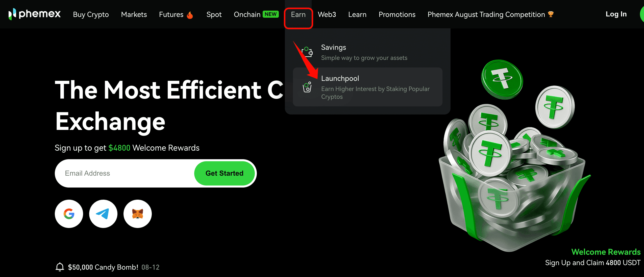Open the Earn dropdown menu
644x277 pixels.
(x=298, y=15)
